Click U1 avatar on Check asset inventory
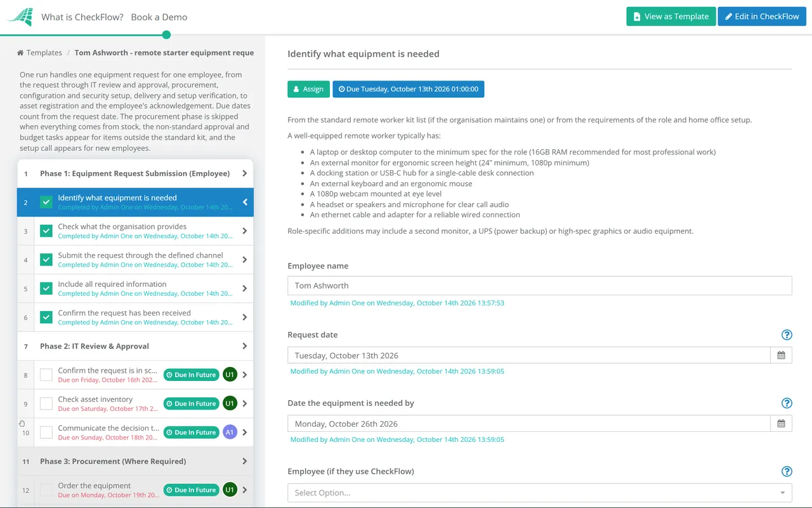 (x=230, y=403)
